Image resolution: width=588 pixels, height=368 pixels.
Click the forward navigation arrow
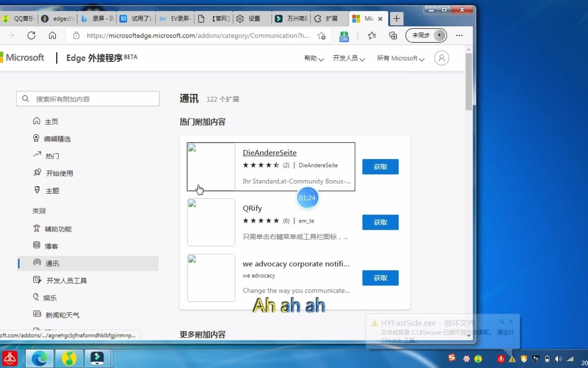(11, 35)
